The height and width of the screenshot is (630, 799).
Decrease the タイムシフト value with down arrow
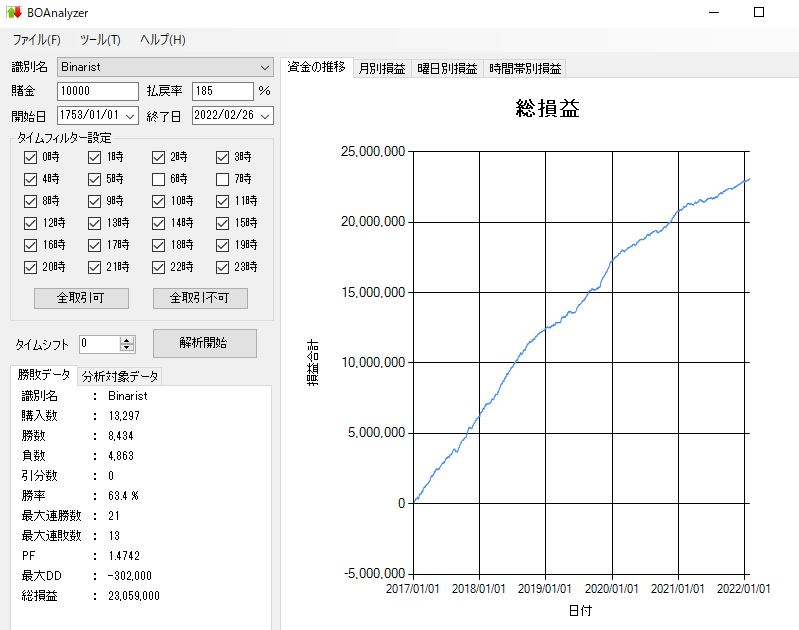click(127, 348)
